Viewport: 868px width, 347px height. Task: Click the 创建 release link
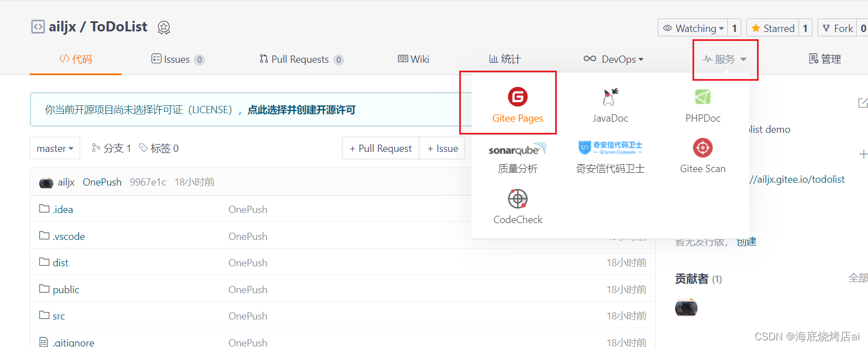click(746, 242)
